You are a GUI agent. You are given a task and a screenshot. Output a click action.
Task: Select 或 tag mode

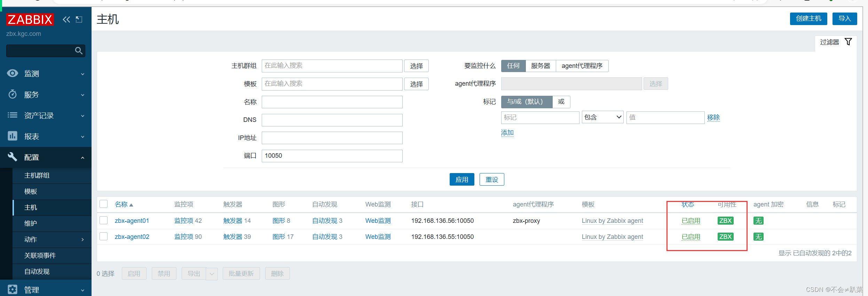pos(561,102)
